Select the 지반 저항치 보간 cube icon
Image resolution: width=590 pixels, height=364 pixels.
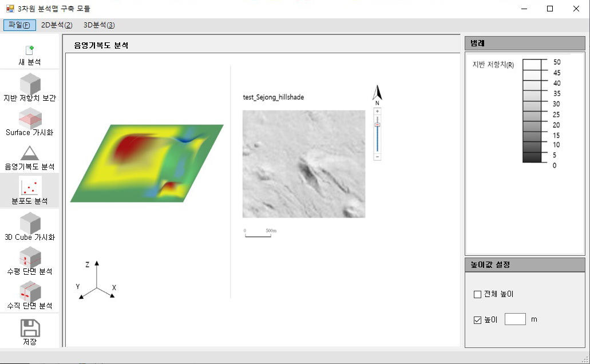pyautogui.click(x=30, y=84)
